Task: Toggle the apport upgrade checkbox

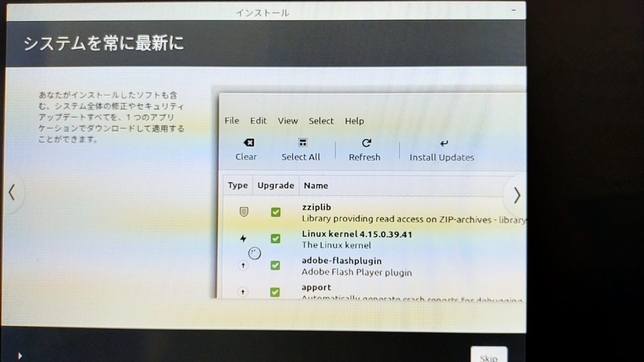Action: [275, 292]
